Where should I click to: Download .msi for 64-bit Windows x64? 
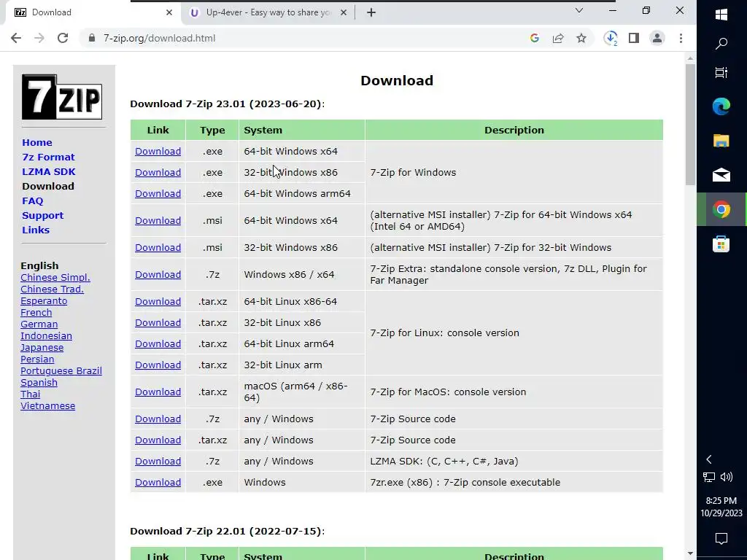point(158,220)
